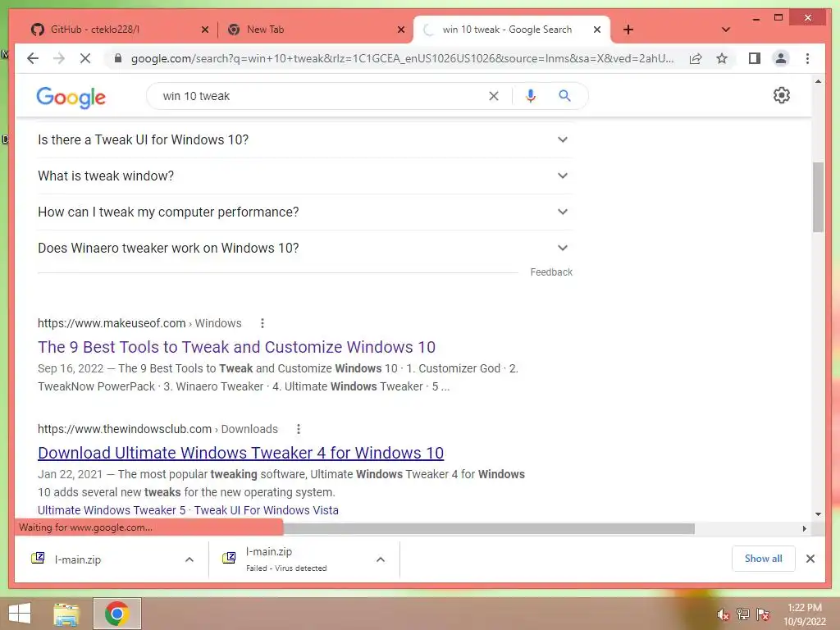Click the thewindowsclub.com URL text
Screen dimensions: 840x630
tap(125, 429)
